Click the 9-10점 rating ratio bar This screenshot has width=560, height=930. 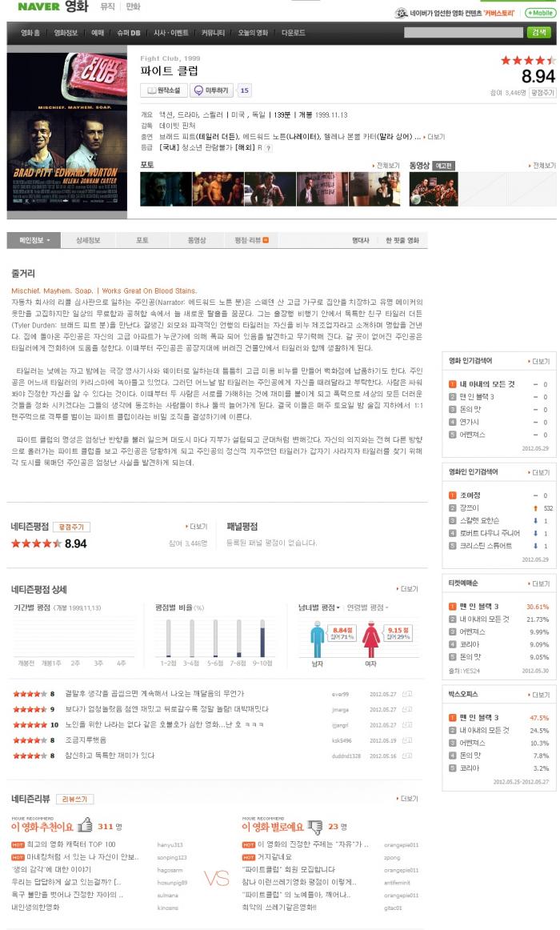(262, 638)
